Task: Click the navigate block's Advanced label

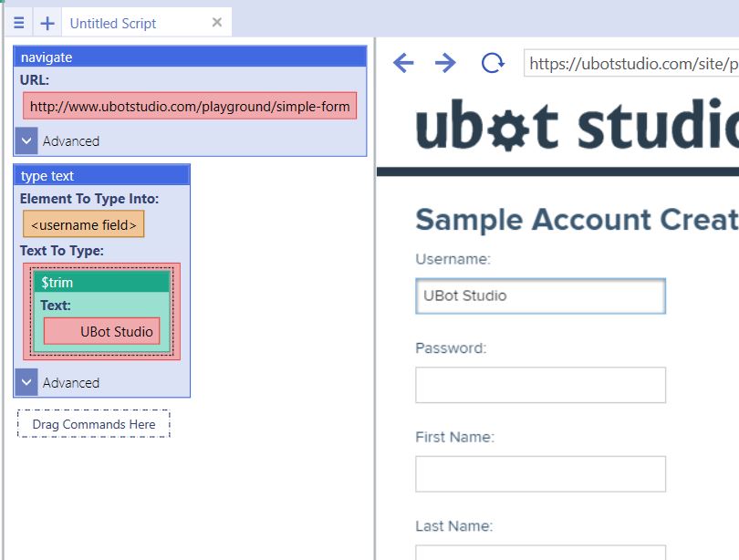Action: pyautogui.click(x=71, y=140)
